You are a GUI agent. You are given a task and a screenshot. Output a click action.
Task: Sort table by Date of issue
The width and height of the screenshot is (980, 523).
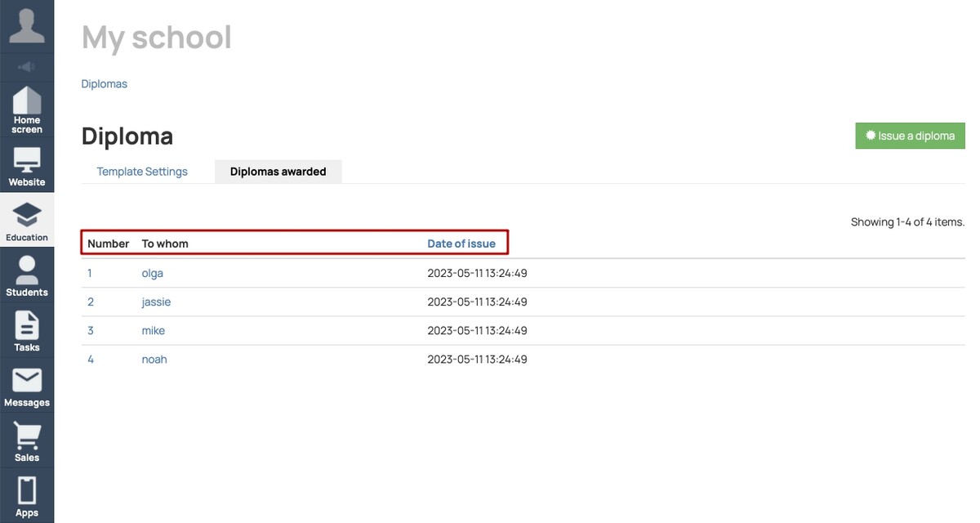pos(461,244)
